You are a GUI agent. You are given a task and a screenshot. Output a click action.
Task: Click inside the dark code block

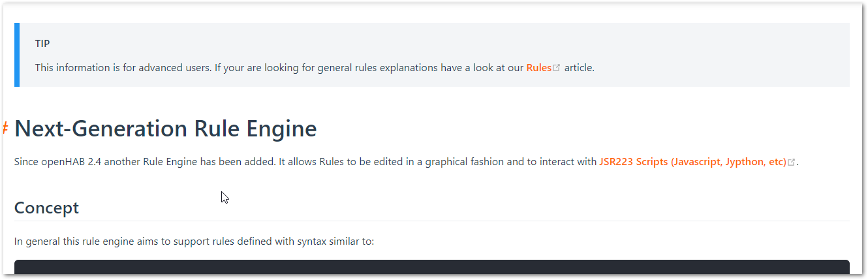[x=431, y=268]
